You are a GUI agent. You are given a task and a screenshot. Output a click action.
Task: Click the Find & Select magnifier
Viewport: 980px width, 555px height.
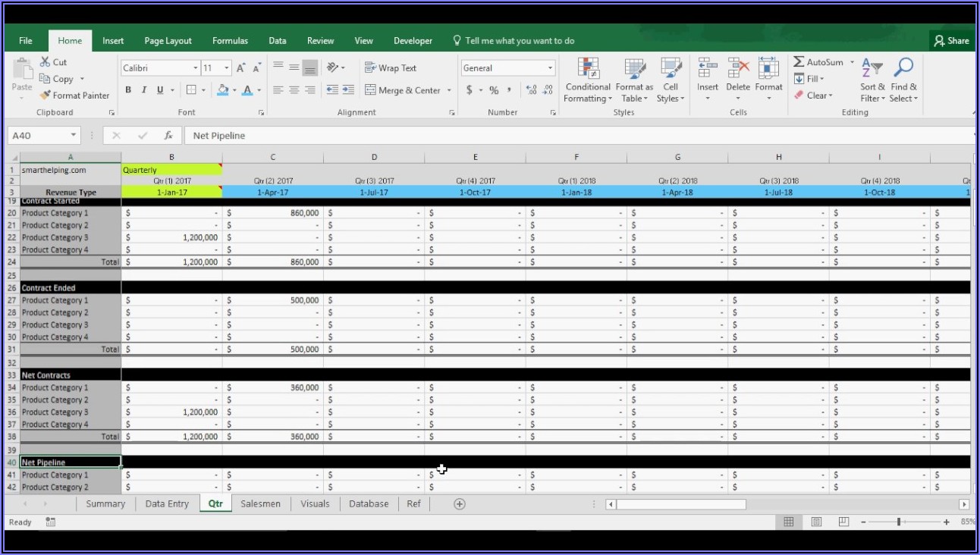click(x=903, y=68)
